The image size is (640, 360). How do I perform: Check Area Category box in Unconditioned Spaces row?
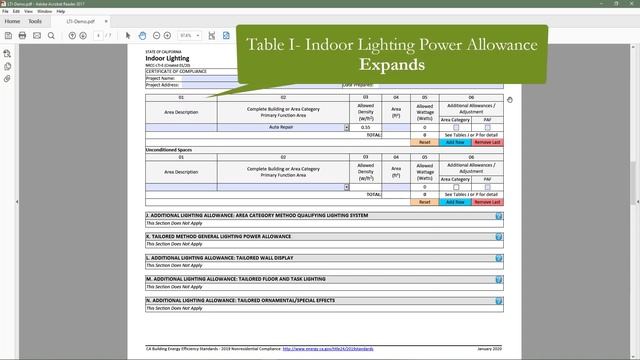pyautogui.click(x=456, y=187)
